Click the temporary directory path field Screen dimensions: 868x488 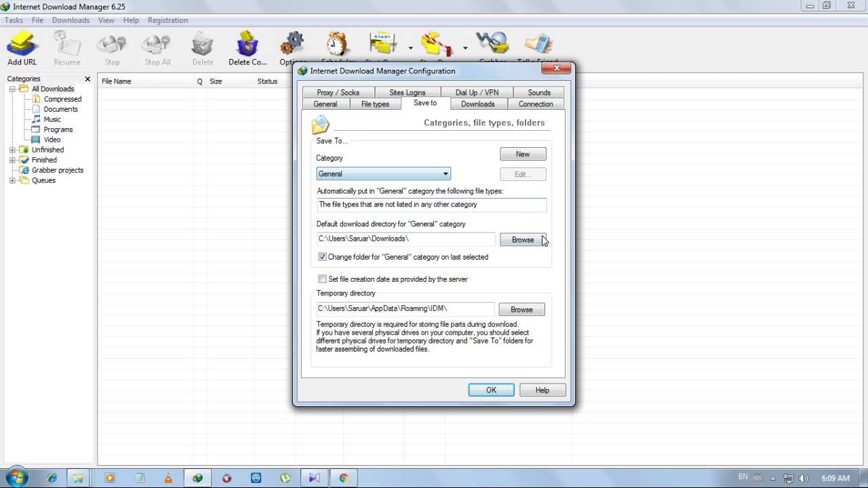(406, 308)
